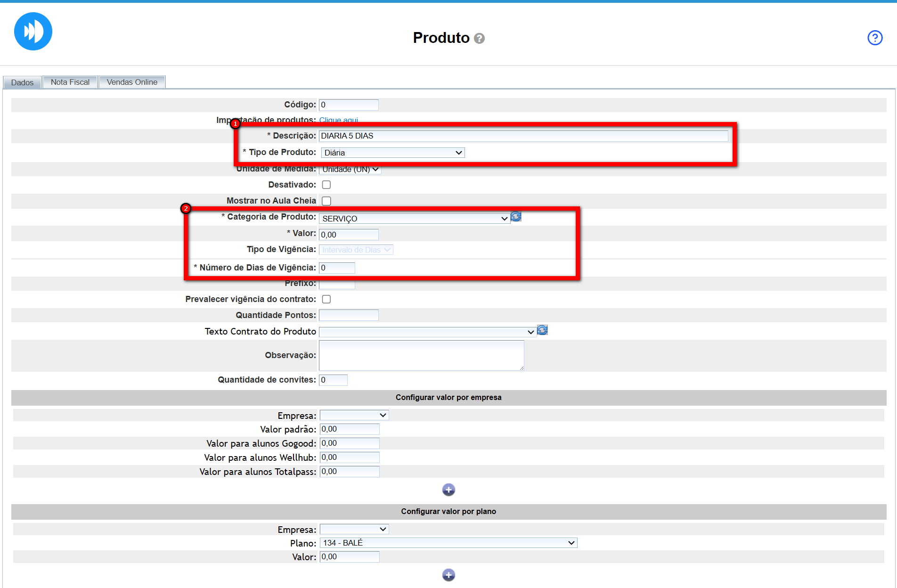The width and height of the screenshot is (897, 588).
Task: Add value under Configurar valor por empresa
Action: [x=448, y=490]
